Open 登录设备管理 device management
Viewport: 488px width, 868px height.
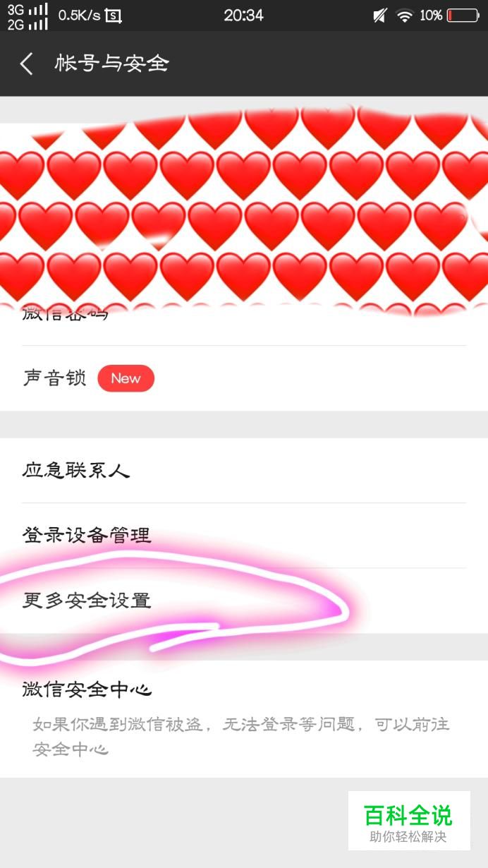click(x=244, y=535)
